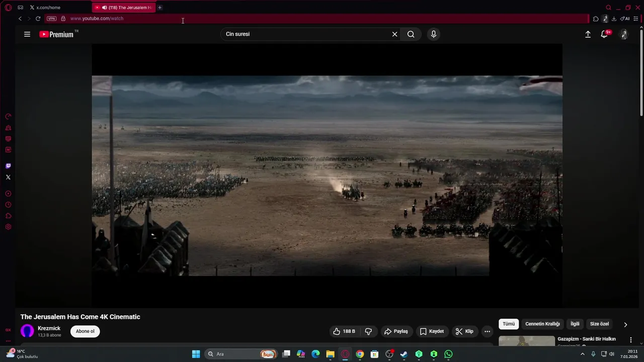644x362 pixels.
Task: Click the page vertical scrollbar
Action: click(641, 72)
